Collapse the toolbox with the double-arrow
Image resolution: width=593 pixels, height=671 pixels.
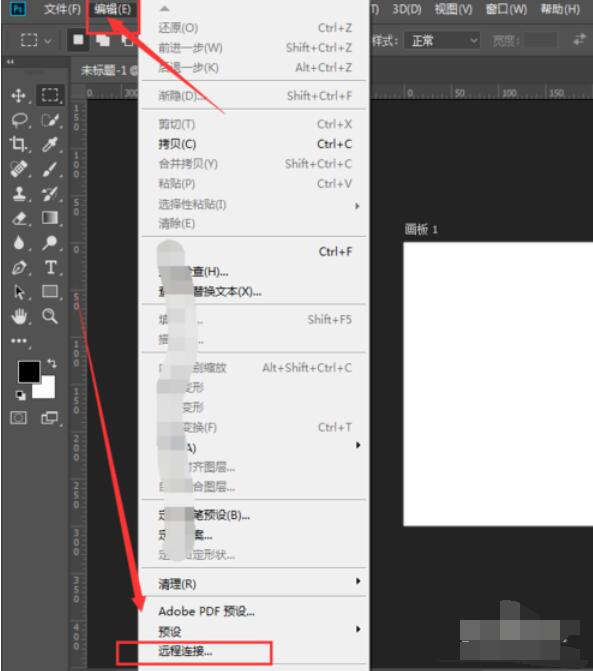coord(10,62)
